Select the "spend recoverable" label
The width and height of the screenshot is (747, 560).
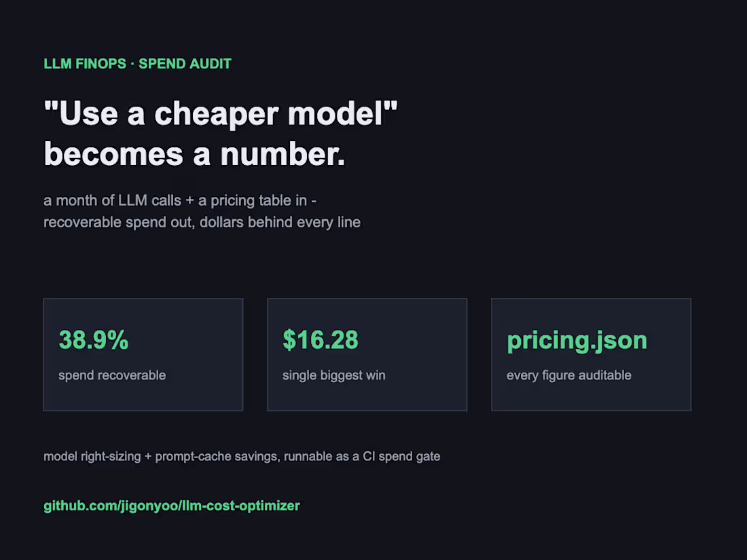(x=112, y=375)
